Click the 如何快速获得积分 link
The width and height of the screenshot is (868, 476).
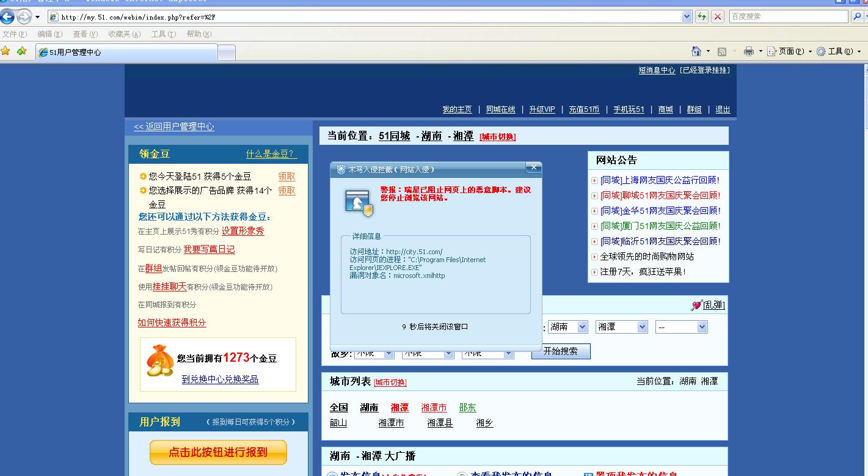click(172, 323)
